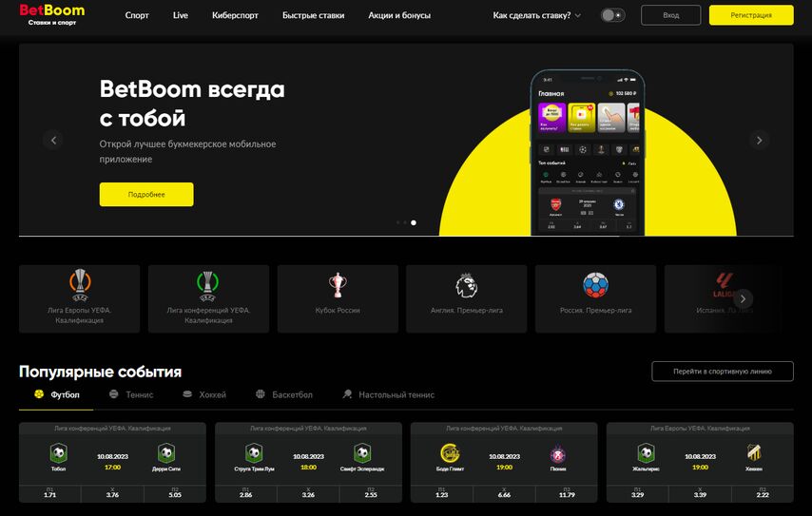Show previous banner with left arrow
Screen dimensions: 812x516
53,140
